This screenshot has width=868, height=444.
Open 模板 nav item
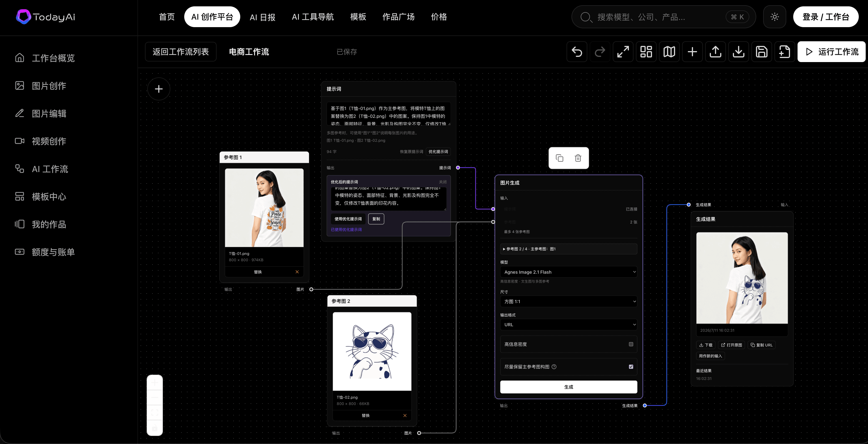point(358,17)
